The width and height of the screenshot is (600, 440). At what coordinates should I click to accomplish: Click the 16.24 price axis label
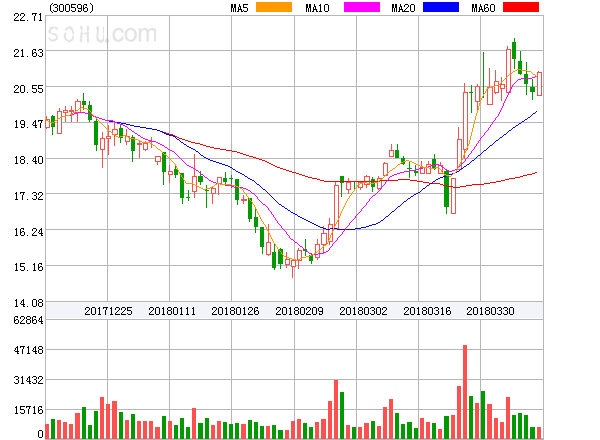[28, 232]
